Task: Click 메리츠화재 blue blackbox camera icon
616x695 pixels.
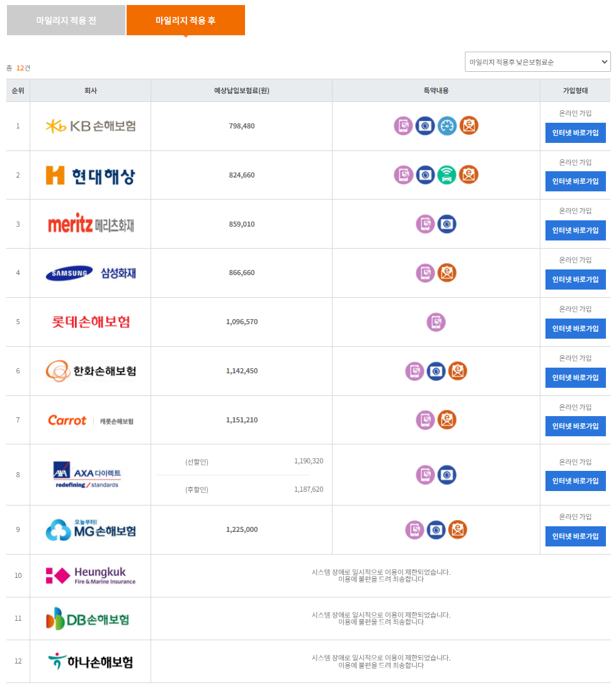Action: 447,224
